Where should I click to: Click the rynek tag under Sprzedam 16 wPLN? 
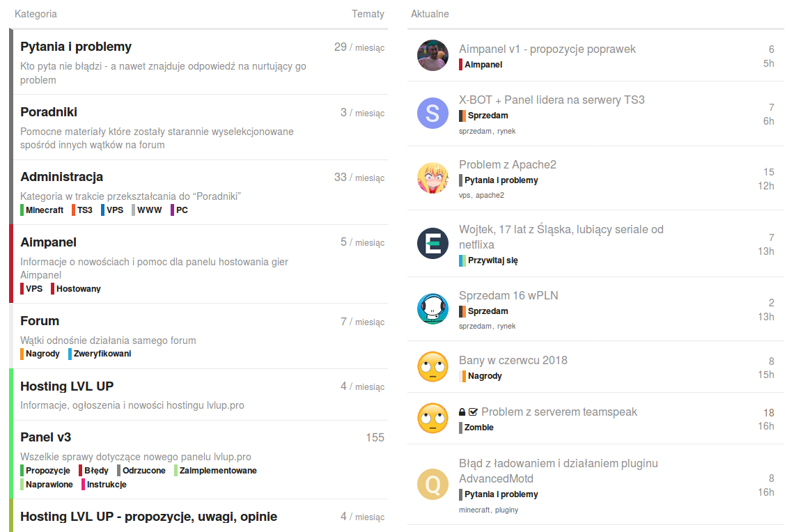(x=506, y=326)
